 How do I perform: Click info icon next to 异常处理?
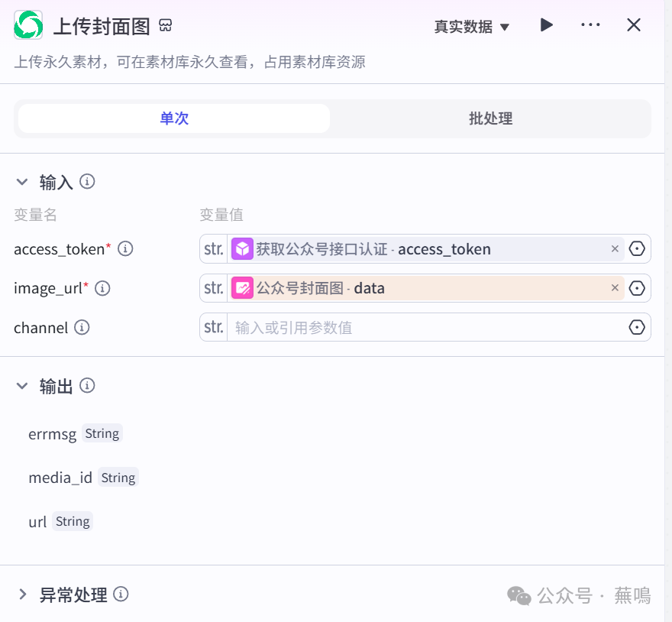(121, 594)
